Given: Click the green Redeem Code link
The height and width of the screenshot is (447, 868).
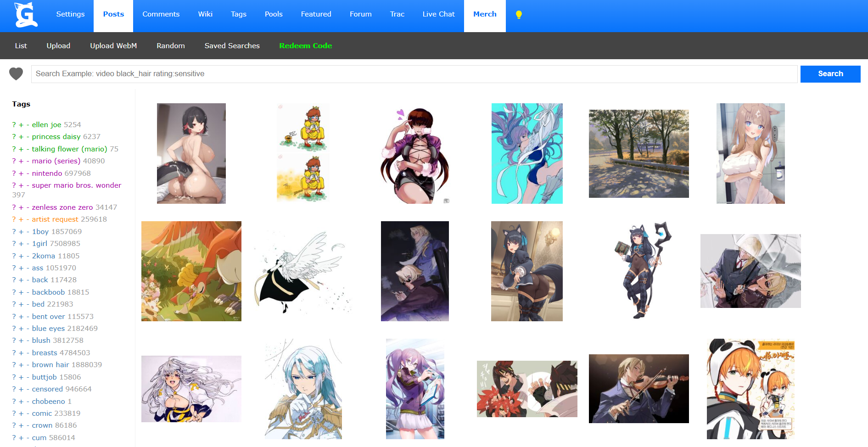Looking at the screenshot, I should click(x=305, y=46).
